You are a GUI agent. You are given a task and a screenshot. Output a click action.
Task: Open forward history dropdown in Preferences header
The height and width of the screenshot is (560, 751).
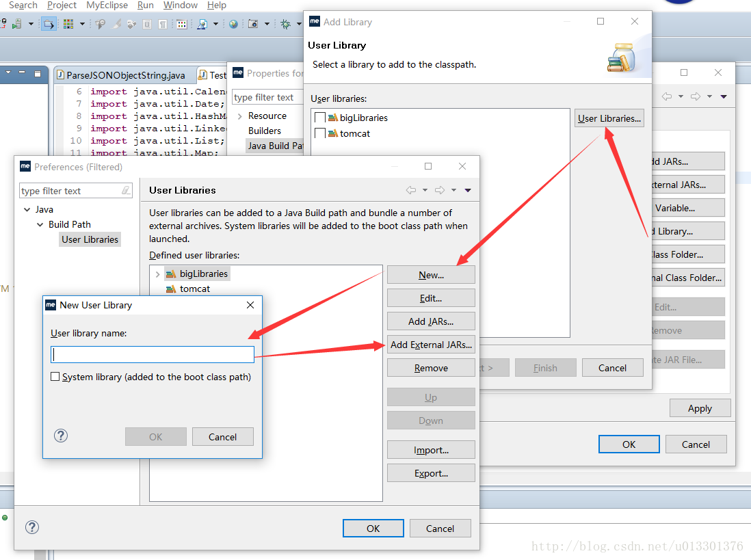(x=453, y=190)
